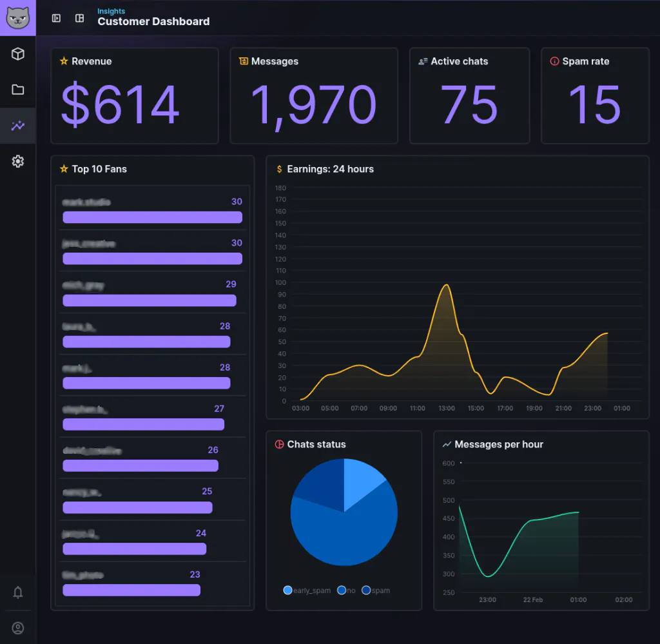Toggle early_spam legend entry

(307, 590)
